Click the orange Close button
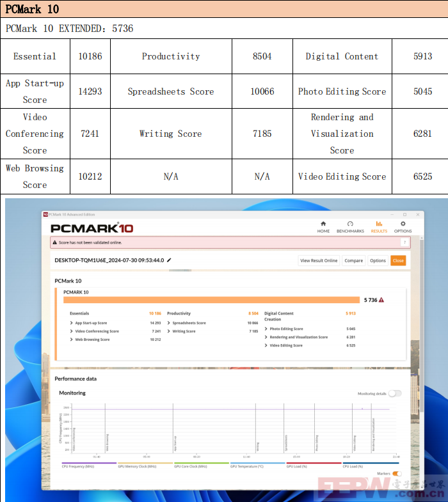 398,261
